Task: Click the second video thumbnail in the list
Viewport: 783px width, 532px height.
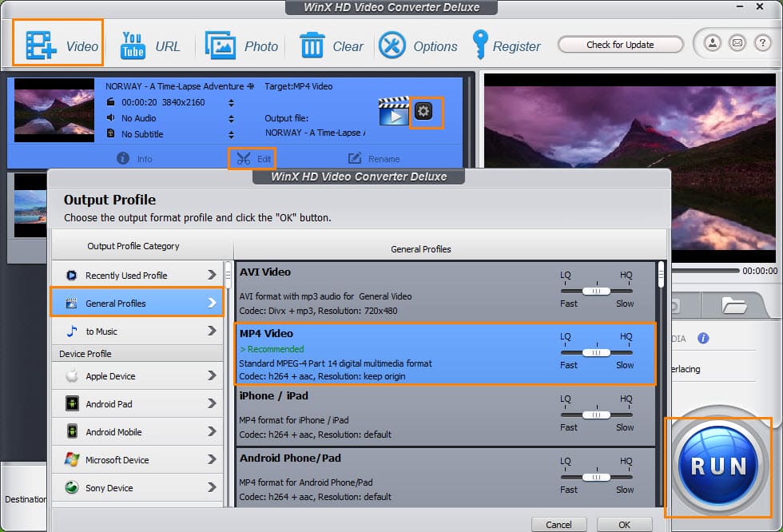Action: (x=30, y=205)
